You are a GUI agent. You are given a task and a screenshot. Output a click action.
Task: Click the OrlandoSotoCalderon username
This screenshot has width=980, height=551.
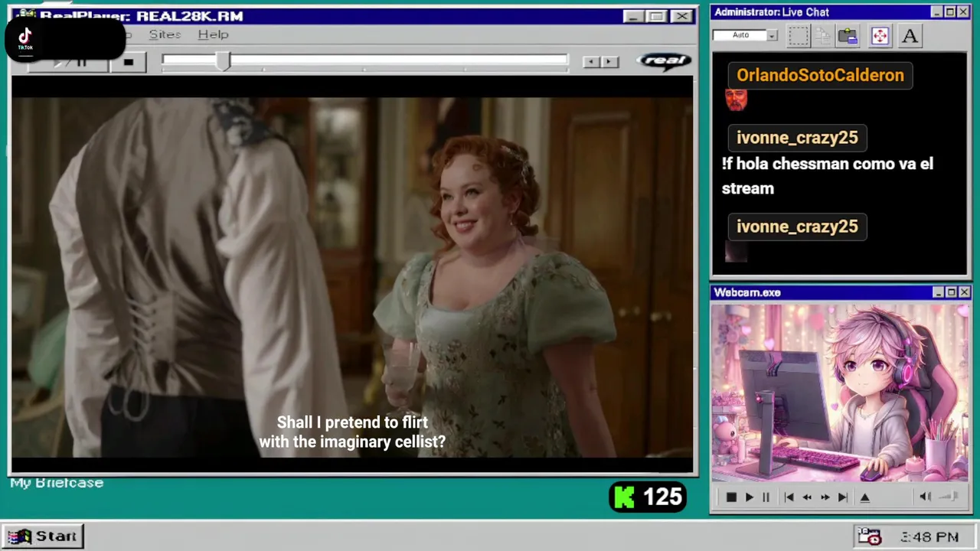[x=820, y=75]
